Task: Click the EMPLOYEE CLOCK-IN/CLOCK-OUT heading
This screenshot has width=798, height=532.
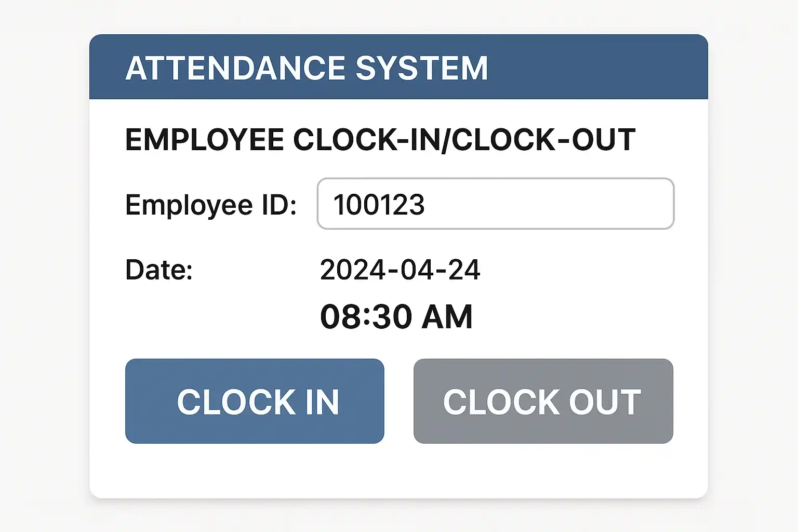Action: click(380, 139)
